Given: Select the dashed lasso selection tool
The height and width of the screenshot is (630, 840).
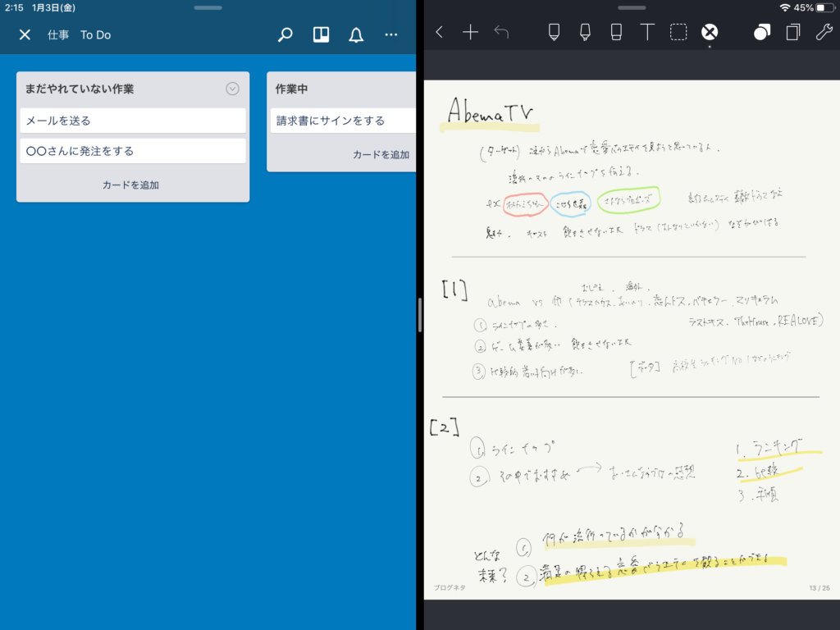Looking at the screenshot, I should (x=678, y=32).
